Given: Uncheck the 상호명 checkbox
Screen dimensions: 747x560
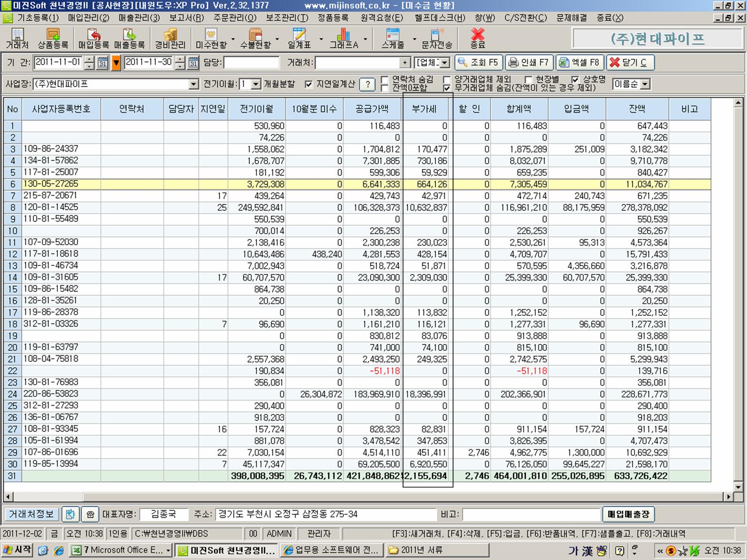Looking at the screenshot, I should coord(575,80).
